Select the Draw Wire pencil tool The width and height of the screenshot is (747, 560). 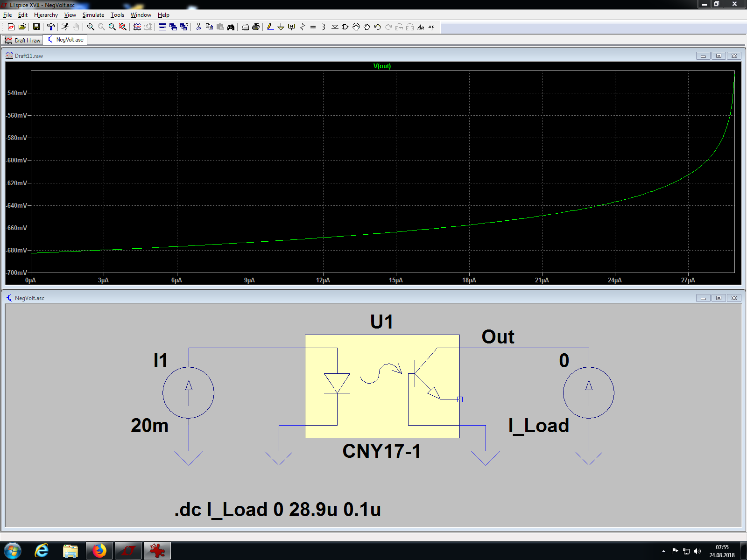pos(270,27)
